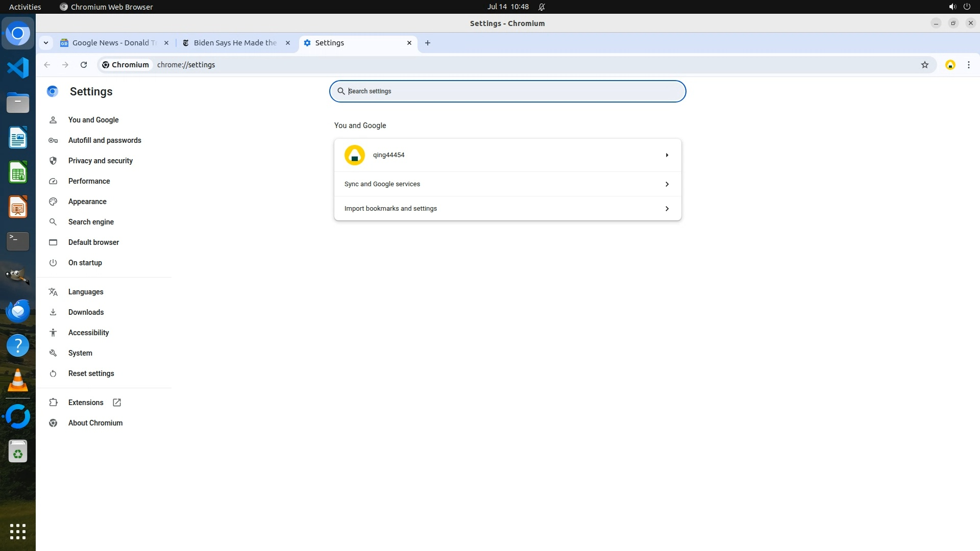Open Import bookmarks and settings chevron
Screen dimensions: 980x551
(667, 209)
